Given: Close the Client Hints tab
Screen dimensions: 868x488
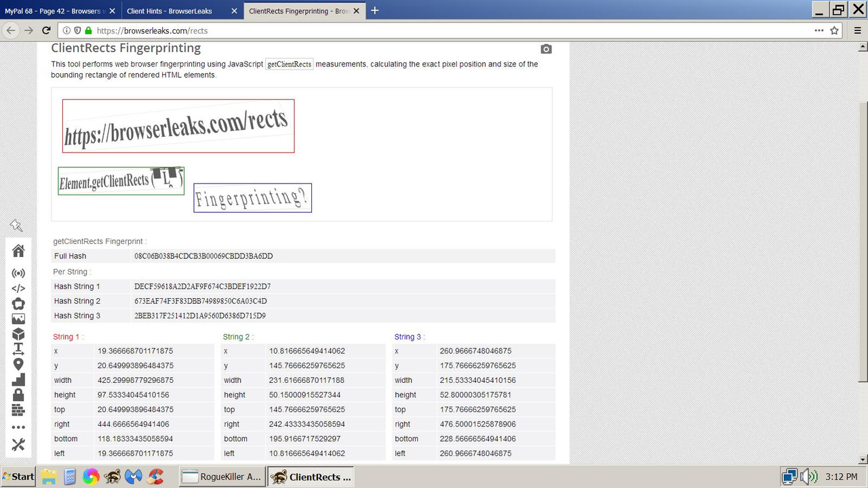Looking at the screenshot, I should click(234, 11).
